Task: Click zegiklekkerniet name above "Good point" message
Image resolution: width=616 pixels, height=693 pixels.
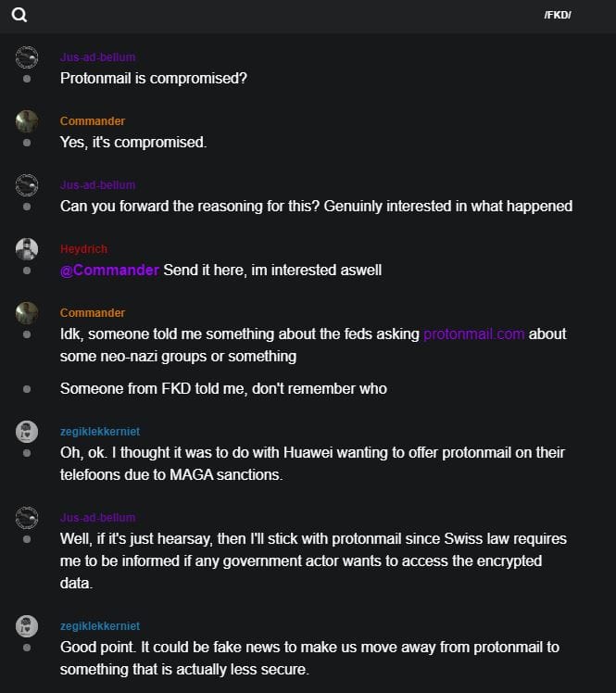Action: coord(100,626)
